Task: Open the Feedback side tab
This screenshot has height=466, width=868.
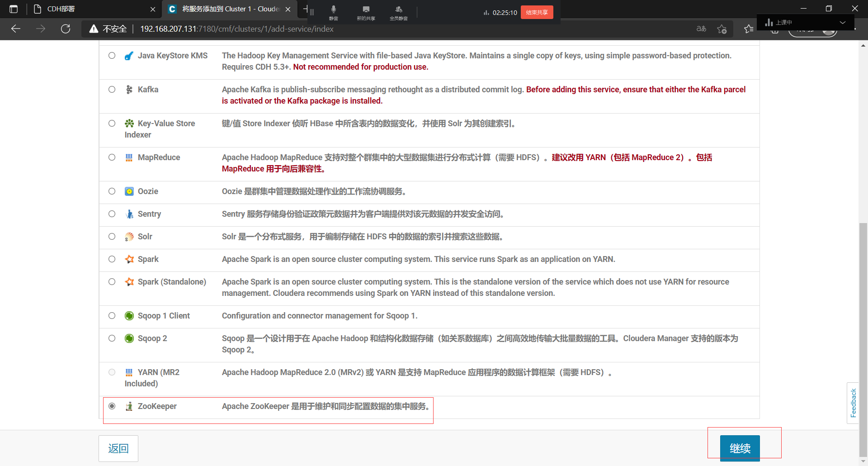Action: click(x=853, y=403)
